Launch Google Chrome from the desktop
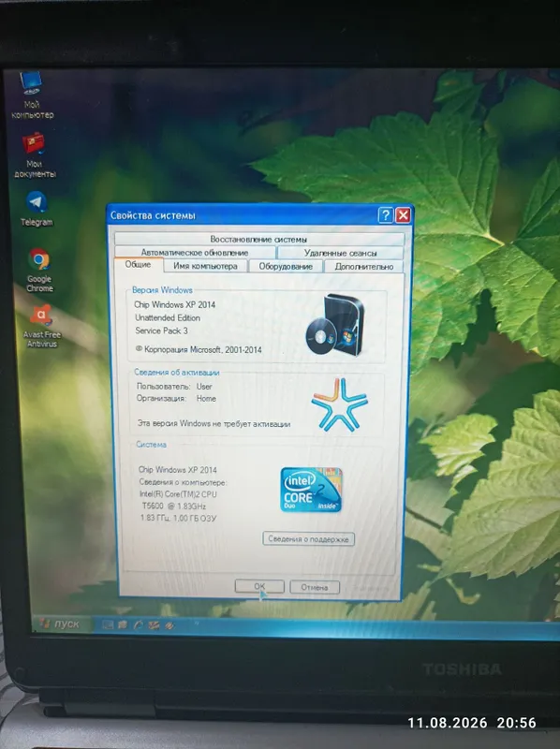 39,270
